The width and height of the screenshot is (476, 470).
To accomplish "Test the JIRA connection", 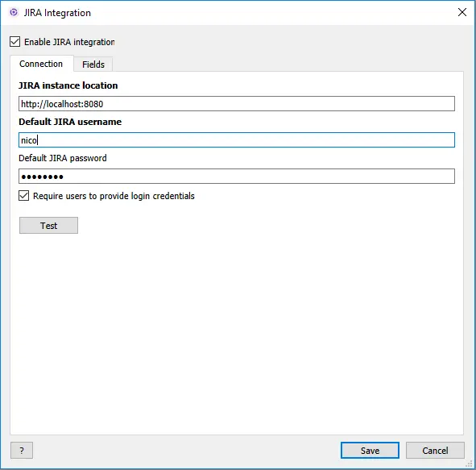I will pos(48,226).
